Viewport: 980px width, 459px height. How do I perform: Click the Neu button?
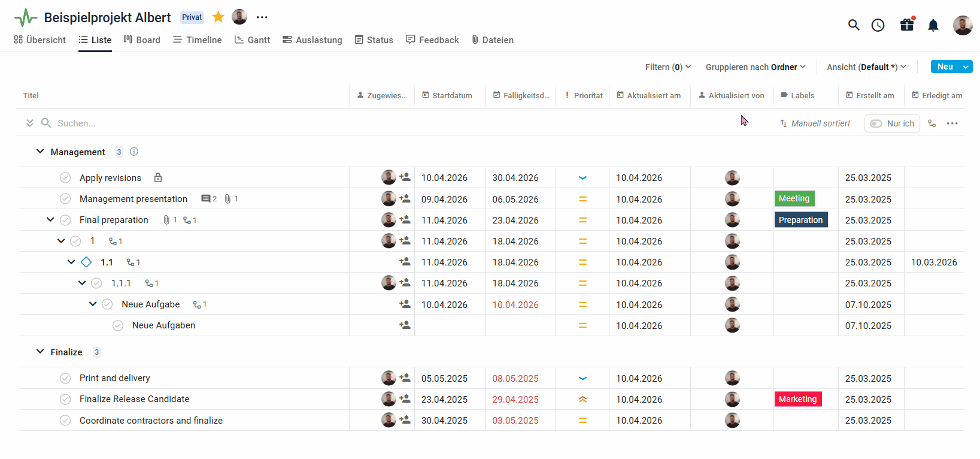(945, 67)
